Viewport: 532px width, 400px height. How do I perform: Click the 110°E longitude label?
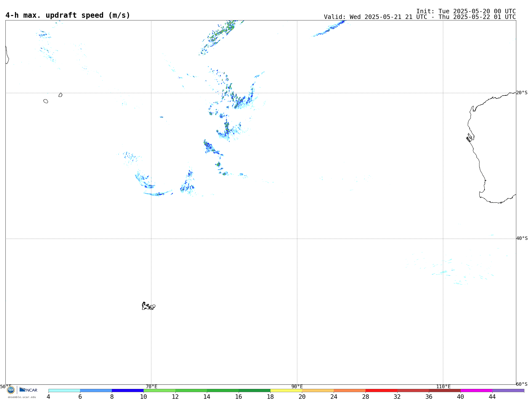(x=443, y=386)
